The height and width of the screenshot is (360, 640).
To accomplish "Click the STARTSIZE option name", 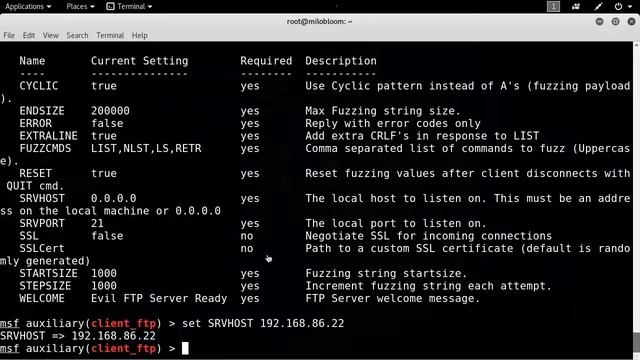I will (x=48, y=273).
